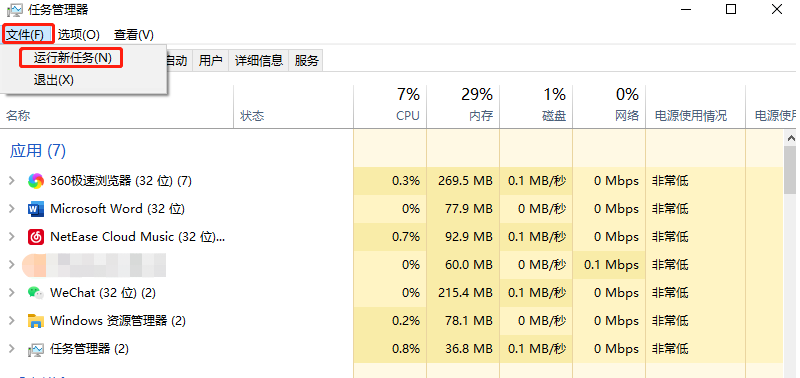Screen dimensions: 800x378
Task: Choose 退出(X) from the File menu
Action: tap(54, 80)
